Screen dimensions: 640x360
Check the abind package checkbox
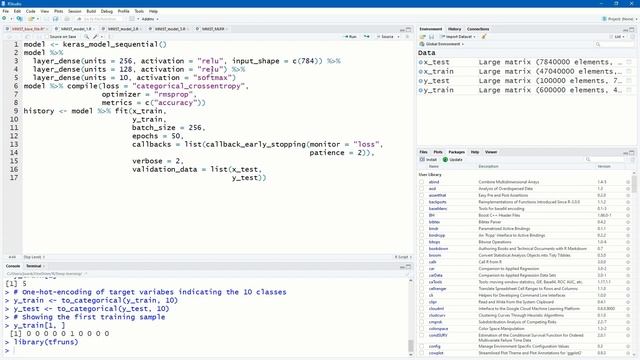422,182
